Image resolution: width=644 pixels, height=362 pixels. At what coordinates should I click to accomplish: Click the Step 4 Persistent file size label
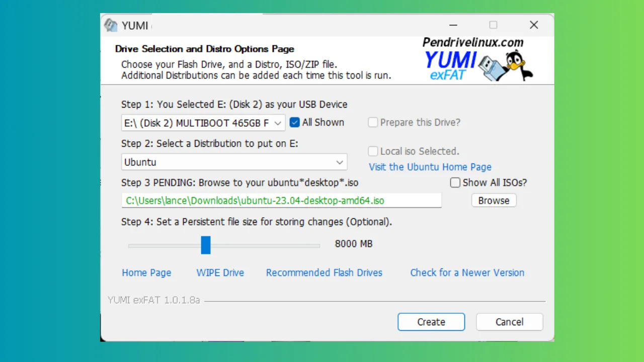(x=257, y=222)
